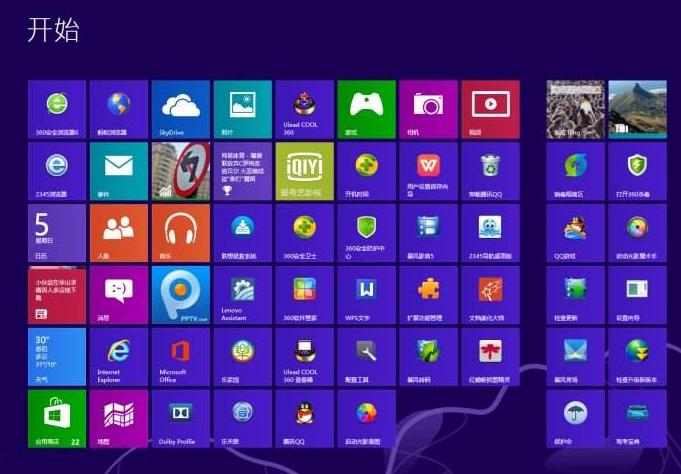Open the 2345 tile with blue octopus icon
The width and height of the screenshot is (681, 474).
tap(490, 233)
